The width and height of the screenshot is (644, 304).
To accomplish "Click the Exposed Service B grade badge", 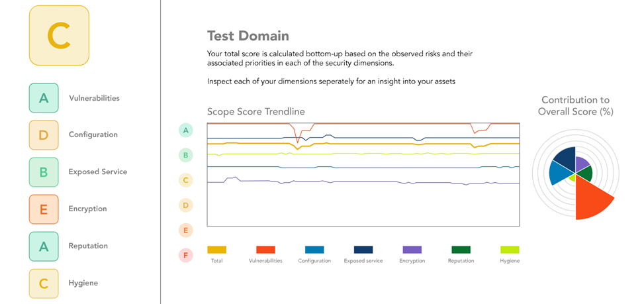I will coord(44,172).
